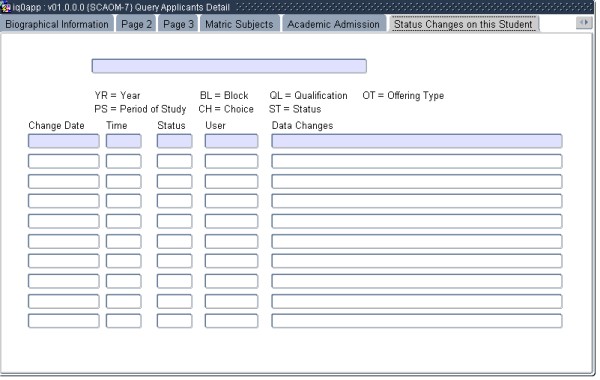This screenshot has width=600, height=380.
Task: Click the 'OT = Offering Type' legend text
Action: (403, 95)
